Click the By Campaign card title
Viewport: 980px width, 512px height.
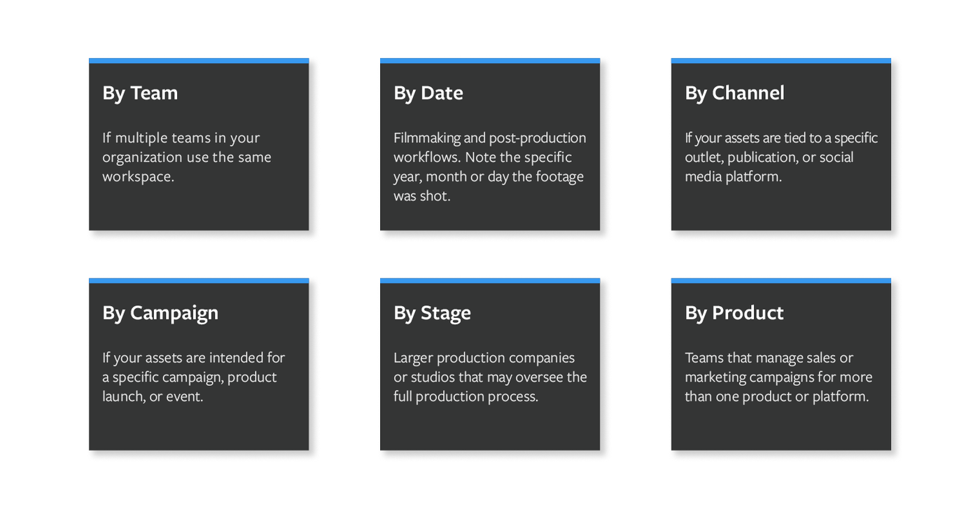[x=160, y=313]
